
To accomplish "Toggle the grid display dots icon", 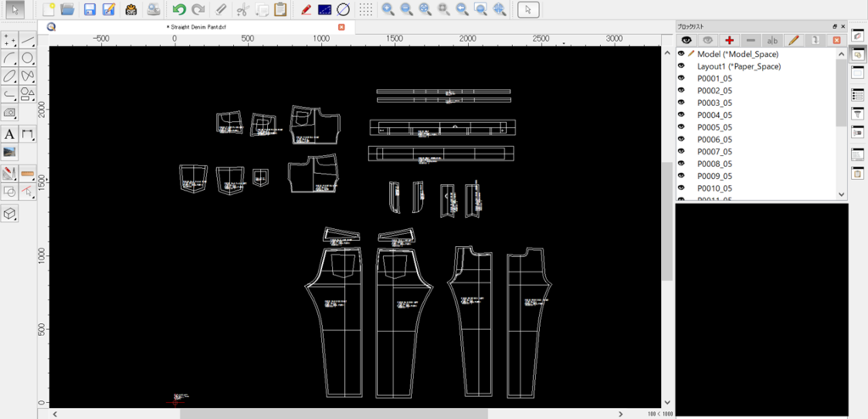I will point(365,8).
